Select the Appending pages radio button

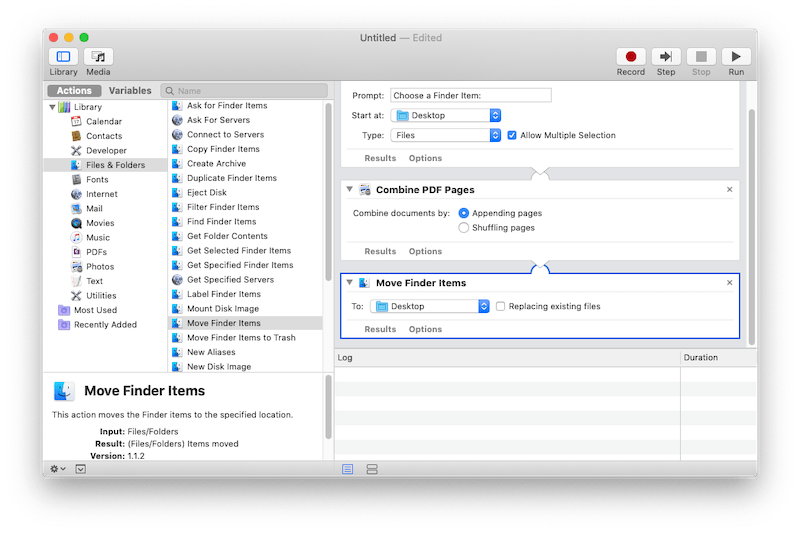[463, 213]
